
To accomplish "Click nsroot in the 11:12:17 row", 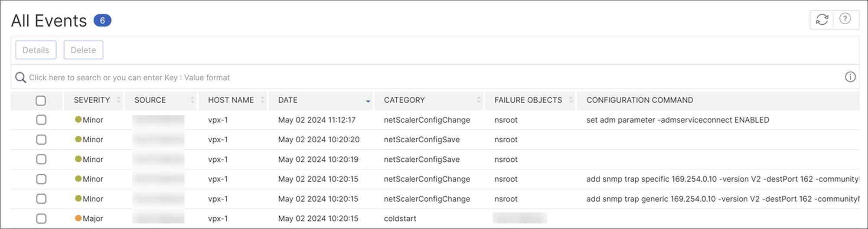I will [506, 120].
